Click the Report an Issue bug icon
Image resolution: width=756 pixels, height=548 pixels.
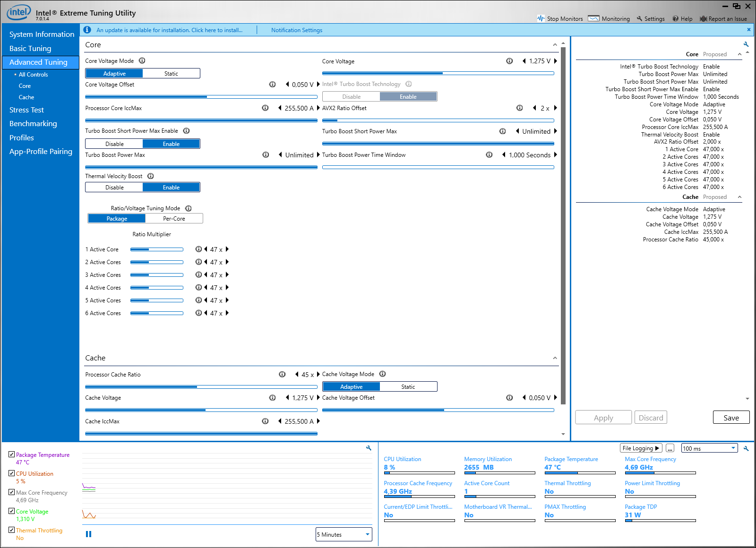(704, 18)
